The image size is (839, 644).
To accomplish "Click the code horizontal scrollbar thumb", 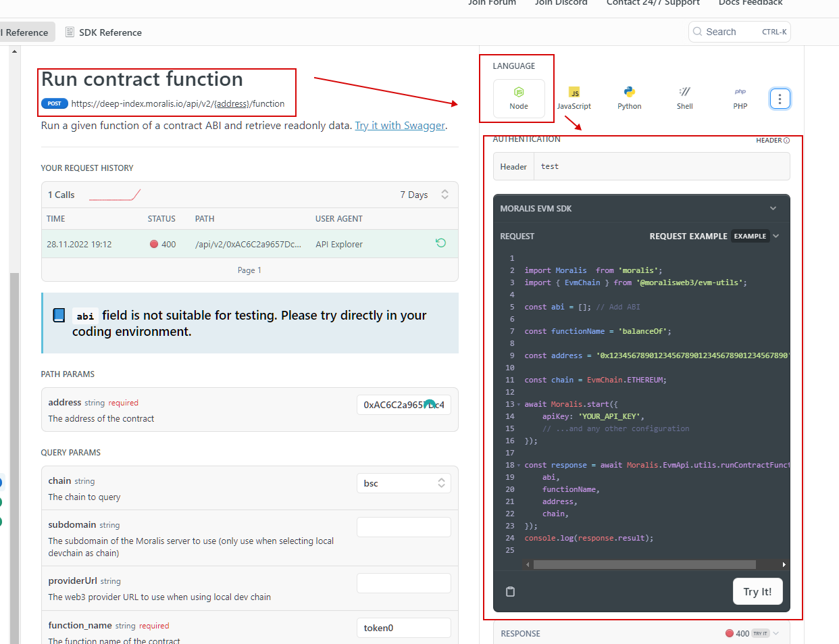I will point(644,564).
